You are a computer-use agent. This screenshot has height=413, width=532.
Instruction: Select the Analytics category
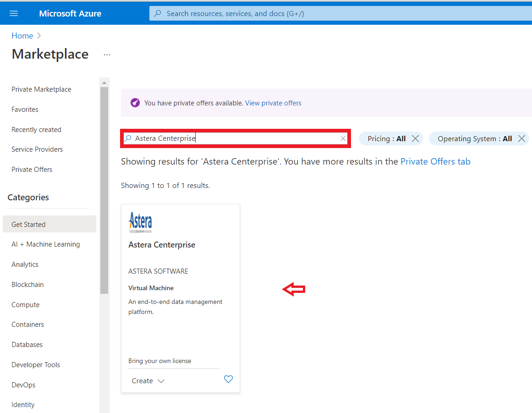[x=25, y=264]
